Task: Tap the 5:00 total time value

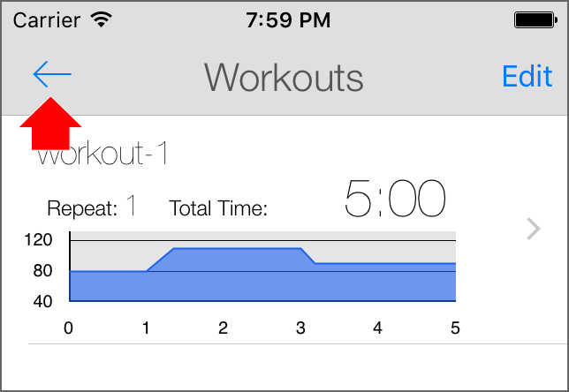Action: point(395,200)
